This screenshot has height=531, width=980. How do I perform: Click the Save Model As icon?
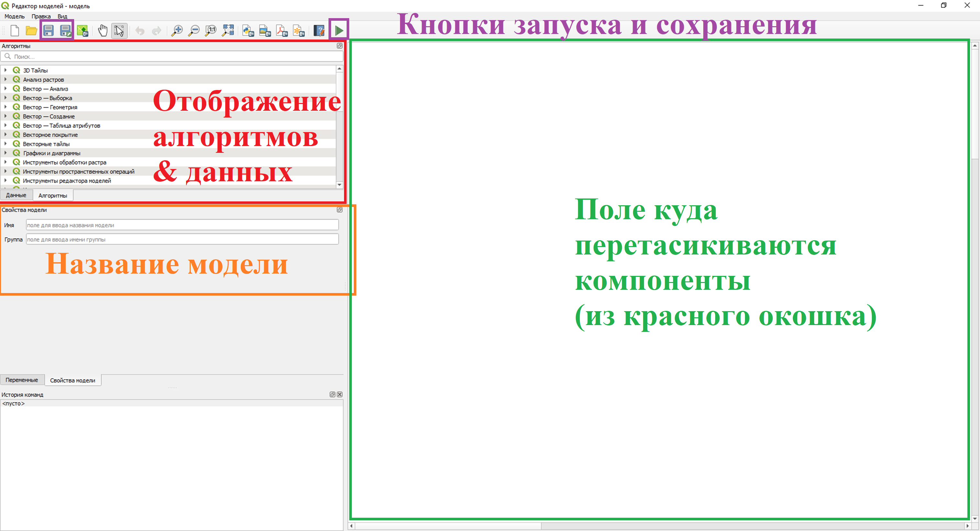click(x=65, y=30)
